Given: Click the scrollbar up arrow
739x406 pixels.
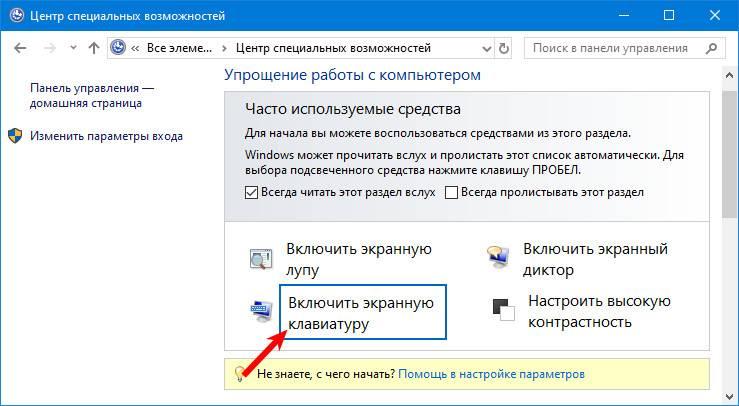Looking at the screenshot, I should [729, 75].
